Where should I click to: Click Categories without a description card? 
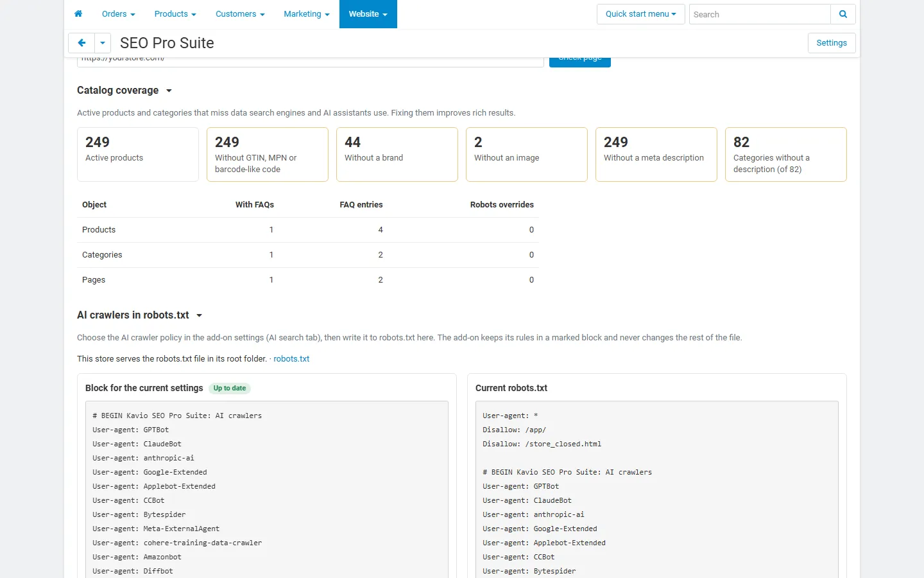pyautogui.click(x=786, y=154)
